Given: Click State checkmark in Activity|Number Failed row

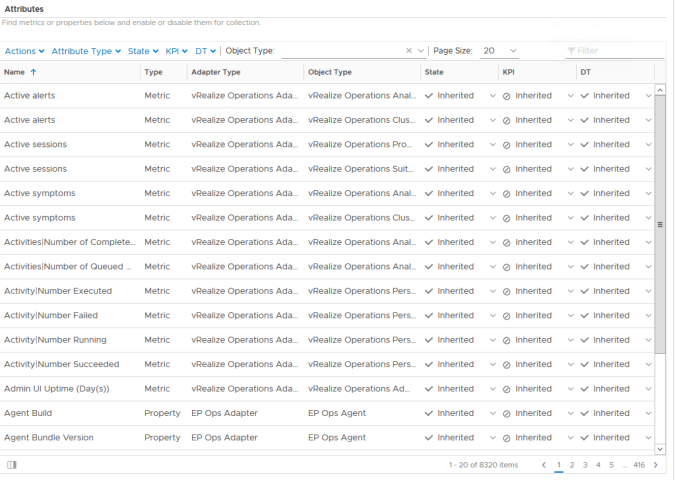Looking at the screenshot, I should pyautogui.click(x=429, y=316).
